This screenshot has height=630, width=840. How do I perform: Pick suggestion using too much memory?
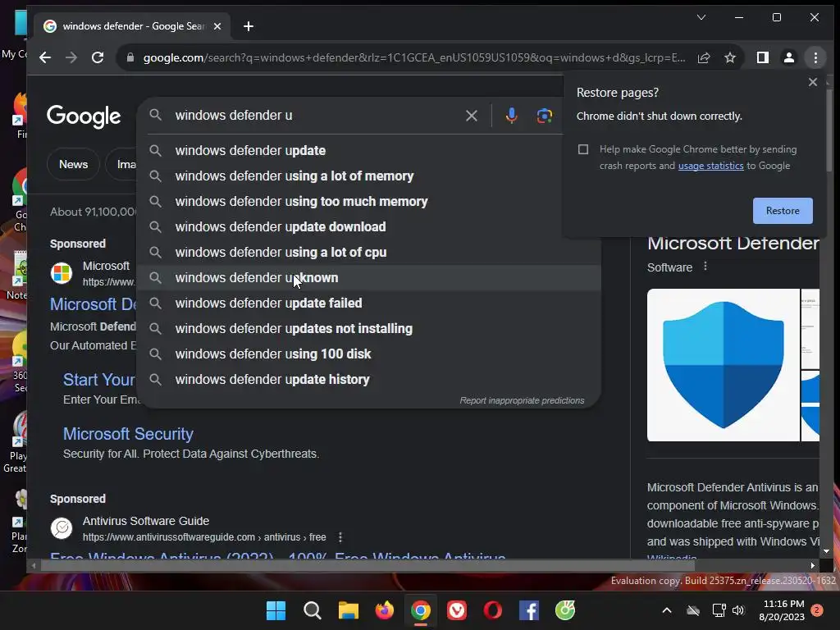(368, 202)
